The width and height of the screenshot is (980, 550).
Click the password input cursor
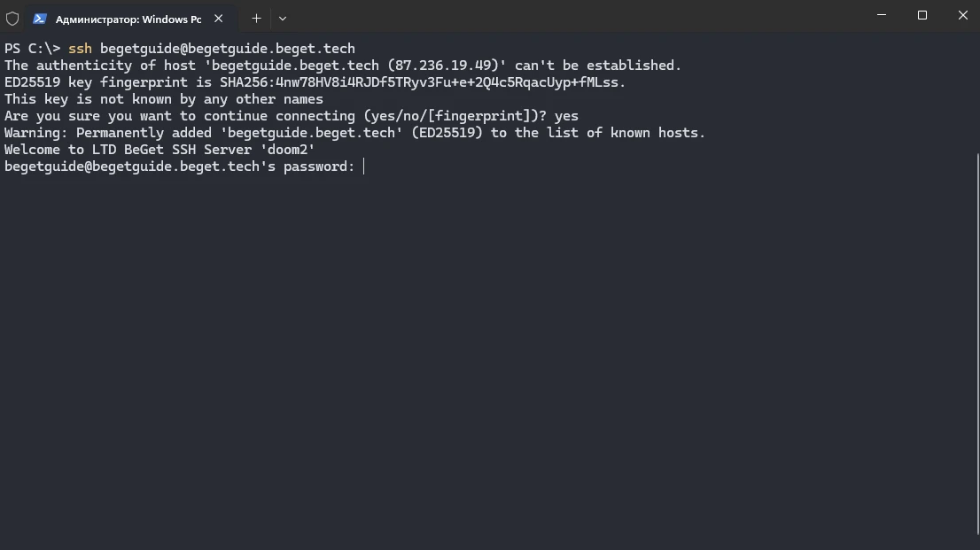(x=362, y=167)
